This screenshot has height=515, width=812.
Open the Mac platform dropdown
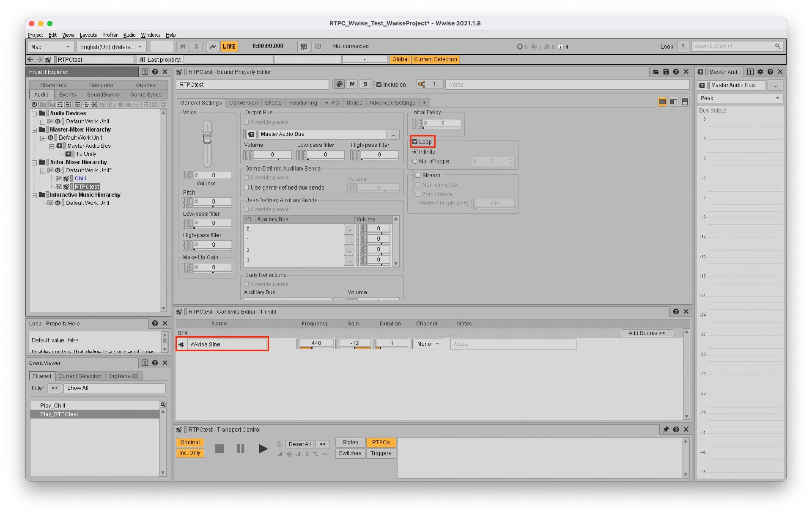pos(51,47)
